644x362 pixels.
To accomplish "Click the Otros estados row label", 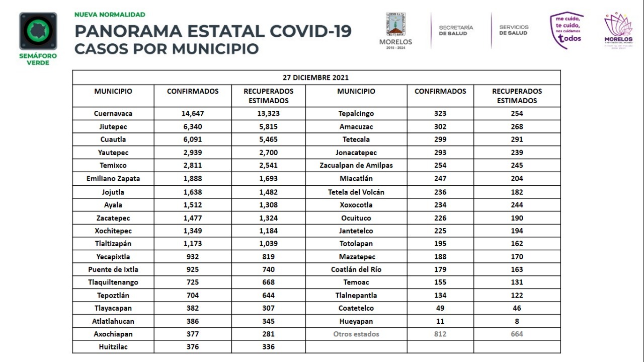I will click(356, 334).
